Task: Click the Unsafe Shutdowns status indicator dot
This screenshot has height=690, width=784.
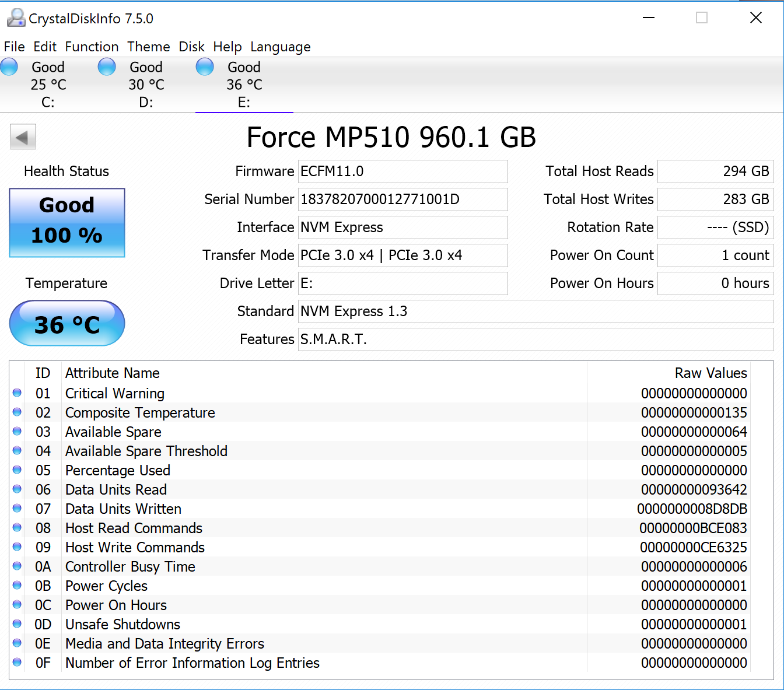Action: click(x=17, y=624)
